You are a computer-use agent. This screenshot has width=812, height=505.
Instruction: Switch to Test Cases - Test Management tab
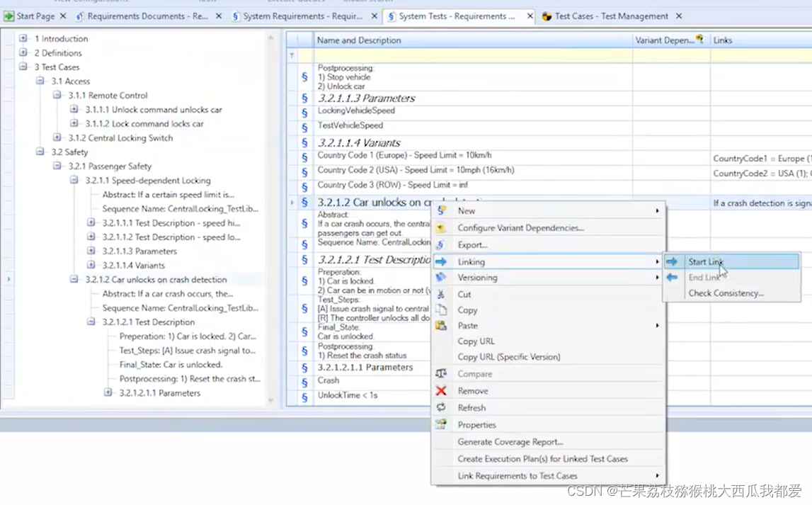click(611, 16)
